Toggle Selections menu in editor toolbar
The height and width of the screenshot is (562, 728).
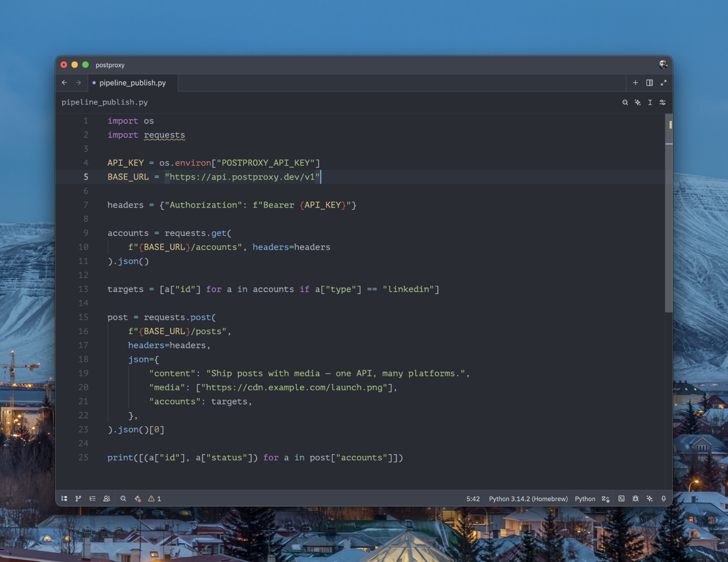[650, 102]
